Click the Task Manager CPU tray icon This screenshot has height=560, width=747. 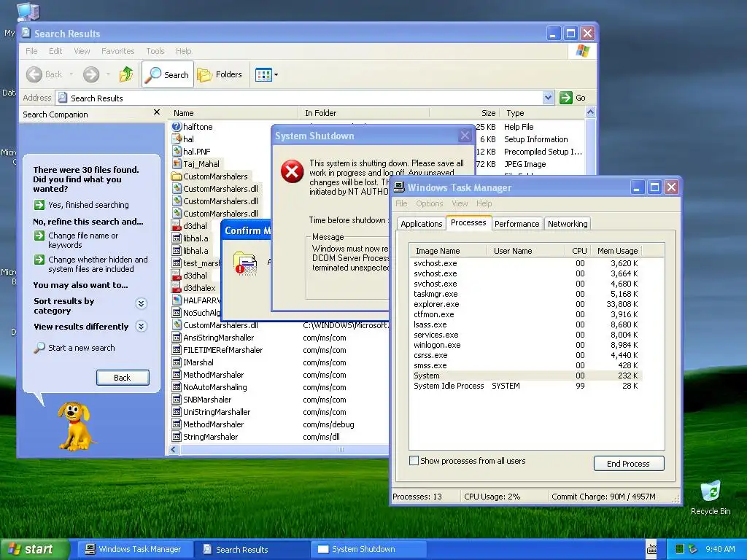pos(681,549)
